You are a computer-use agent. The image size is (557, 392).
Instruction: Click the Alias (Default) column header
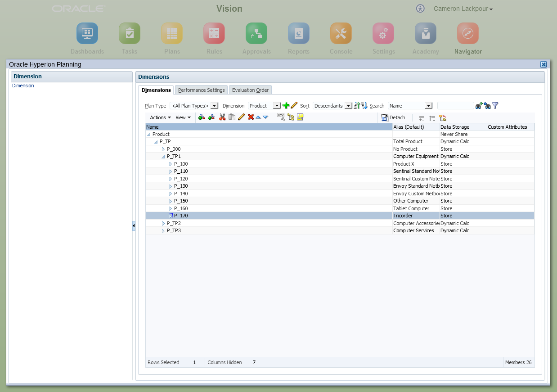click(416, 127)
